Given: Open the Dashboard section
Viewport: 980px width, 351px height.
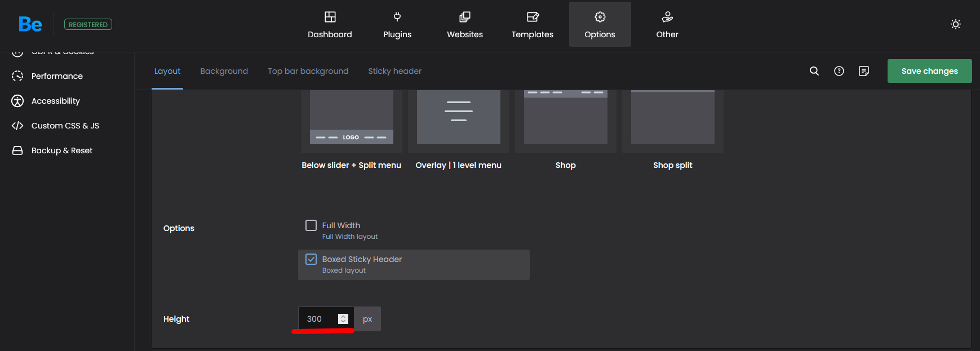Looking at the screenshot, I should [330, 25].
